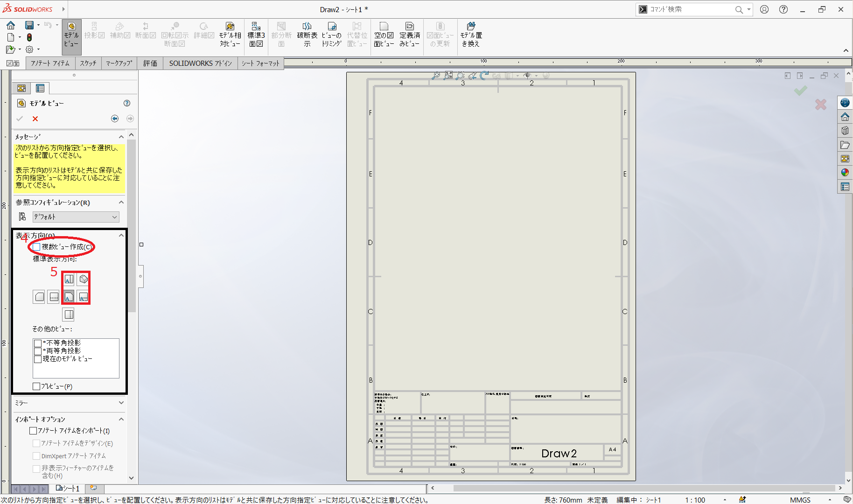Select the Bottom standard view icon
This screenshot has height=504, width=853.
(x=69, y=315)
